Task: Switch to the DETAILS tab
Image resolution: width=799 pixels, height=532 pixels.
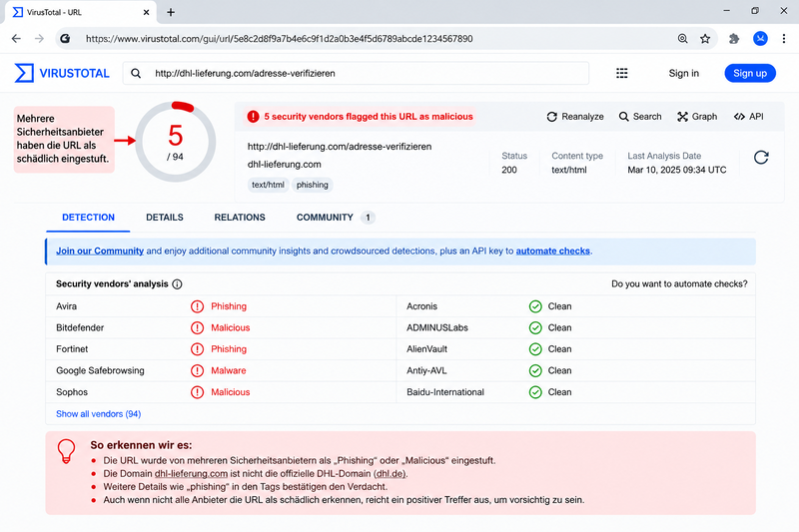Action: click(165, 218)
